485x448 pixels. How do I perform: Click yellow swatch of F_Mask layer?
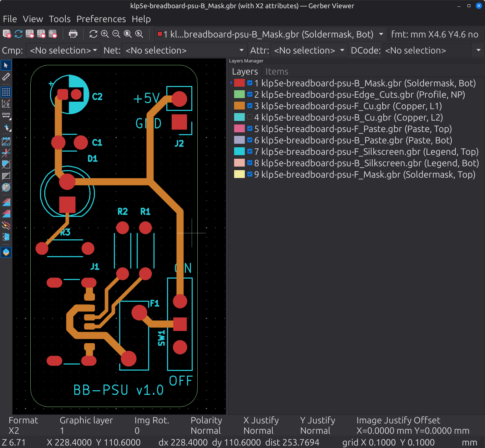click(239, 174)
